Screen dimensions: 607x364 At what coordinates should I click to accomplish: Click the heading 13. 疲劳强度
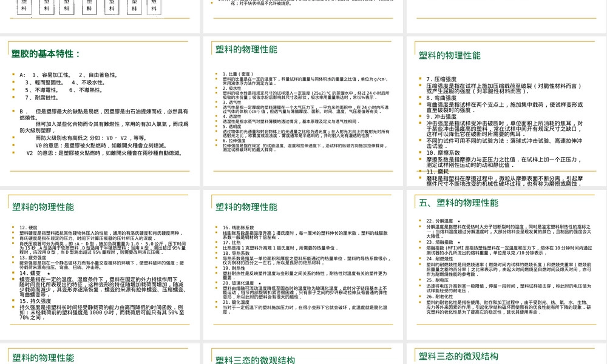33,258
